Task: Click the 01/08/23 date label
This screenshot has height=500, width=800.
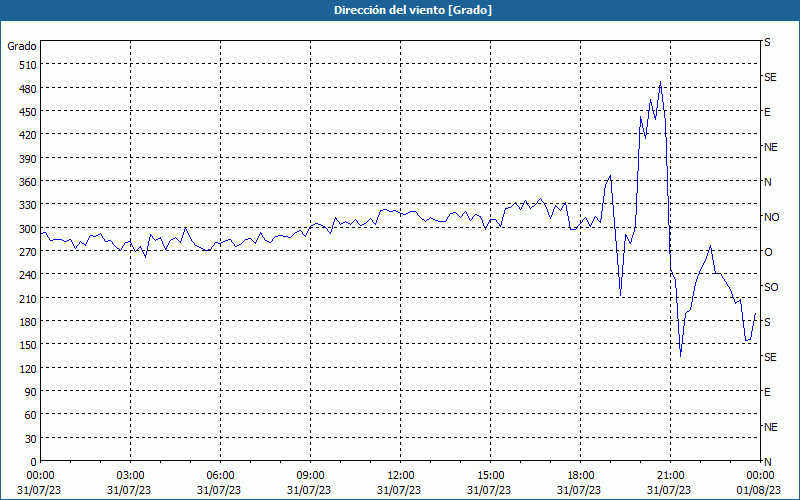Action: click(760, 490)
